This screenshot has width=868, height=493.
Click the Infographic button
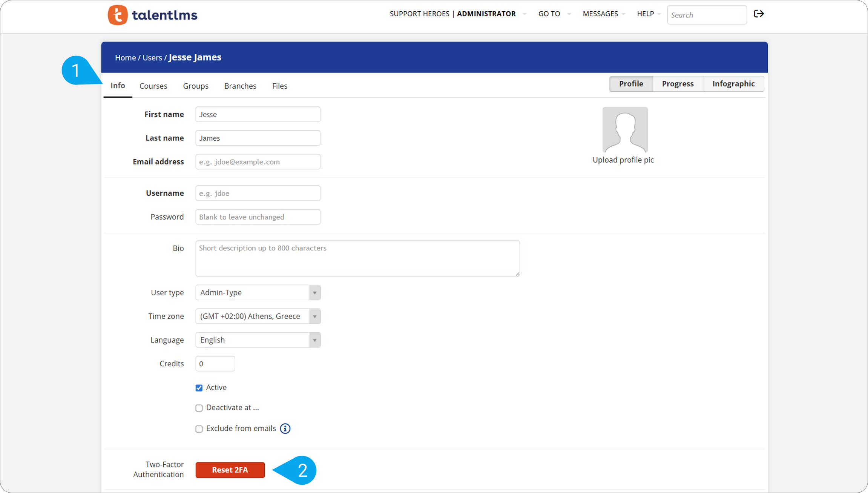pyautogui.click(x=733, y=84)
